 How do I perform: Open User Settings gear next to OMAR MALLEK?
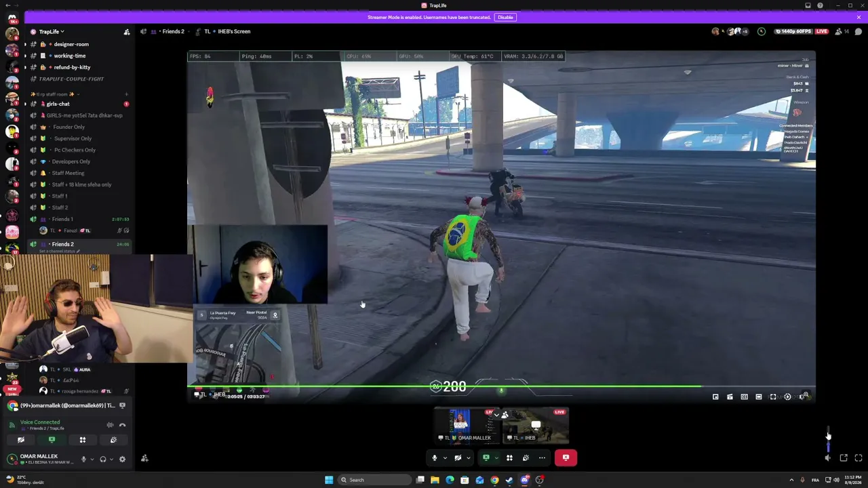122,459
